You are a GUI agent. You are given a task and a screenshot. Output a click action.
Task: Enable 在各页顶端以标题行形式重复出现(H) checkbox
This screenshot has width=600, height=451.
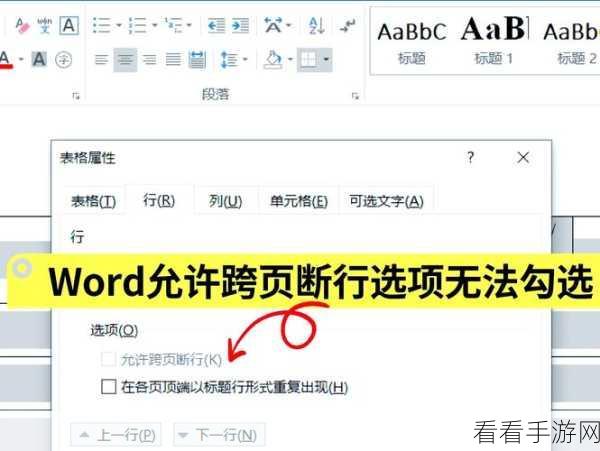(x=109, y=386)
